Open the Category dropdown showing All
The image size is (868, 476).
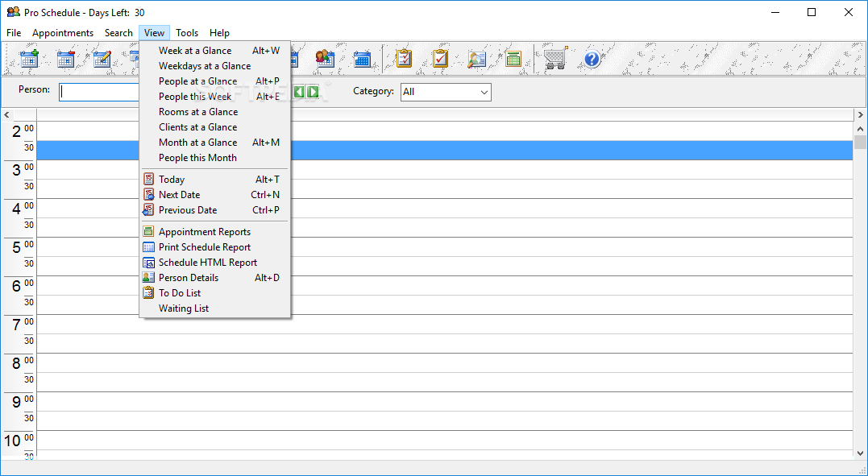(x=446, y=92)
